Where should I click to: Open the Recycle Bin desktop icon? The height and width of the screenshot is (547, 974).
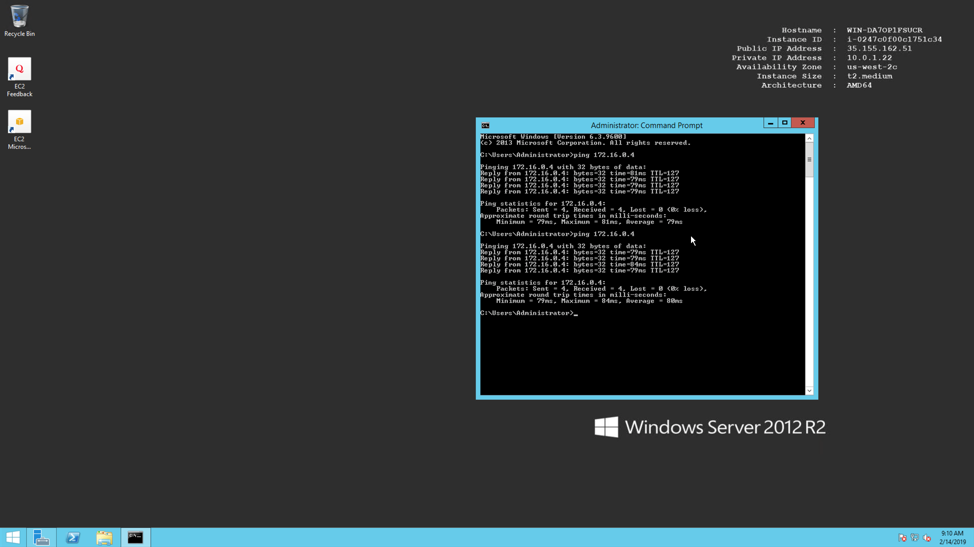click(x=19, y=20)
